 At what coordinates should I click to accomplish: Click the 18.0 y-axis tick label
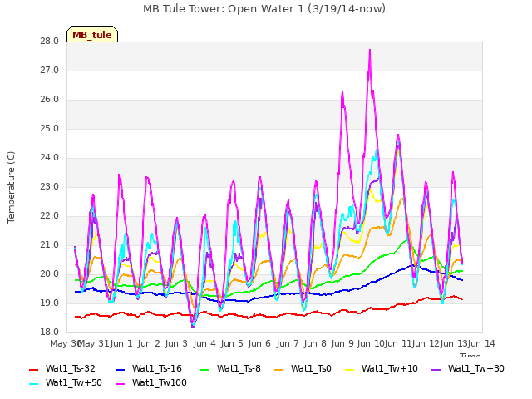pos(50,332)
